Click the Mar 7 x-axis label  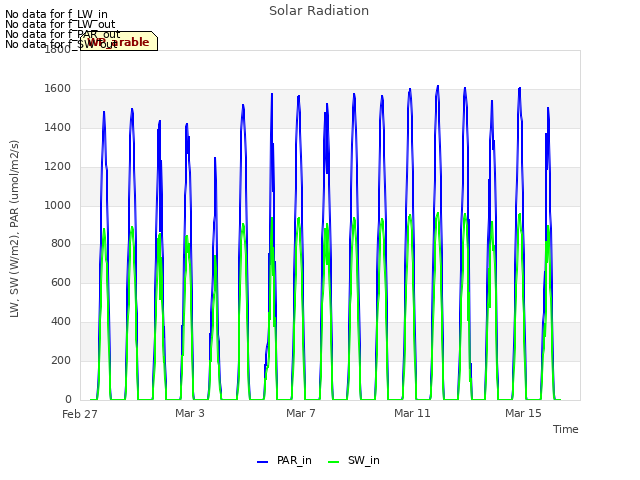(x=301, y=413)
